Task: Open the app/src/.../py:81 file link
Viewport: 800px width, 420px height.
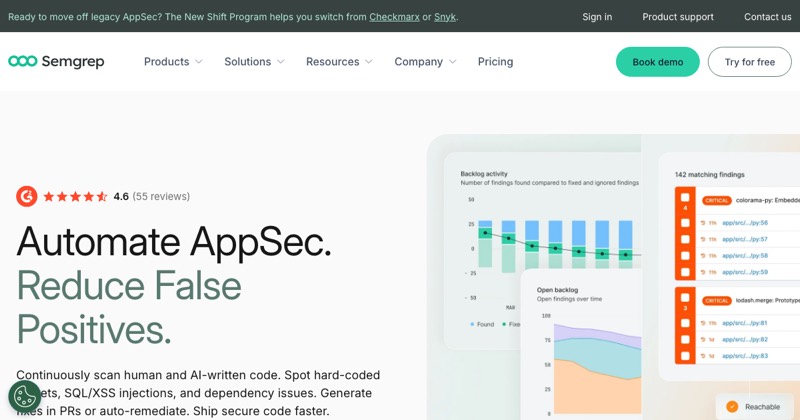Action: (745, 323)
